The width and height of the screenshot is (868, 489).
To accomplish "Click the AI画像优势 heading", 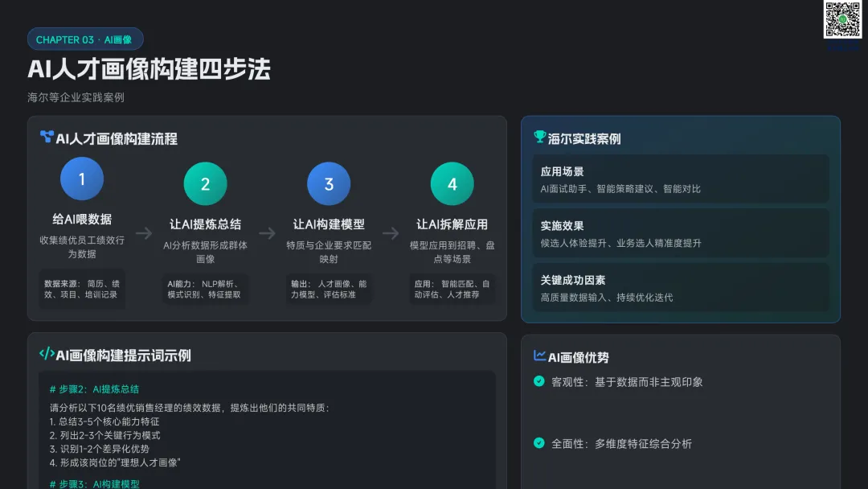I will click(x=579, y=358).
